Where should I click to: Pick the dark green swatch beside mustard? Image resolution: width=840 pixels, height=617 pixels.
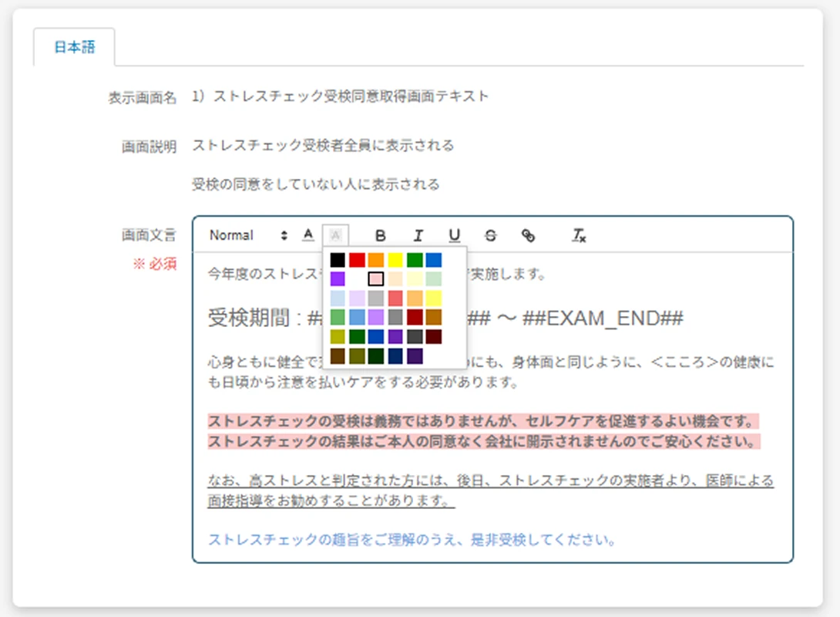(x=357, y=336)
